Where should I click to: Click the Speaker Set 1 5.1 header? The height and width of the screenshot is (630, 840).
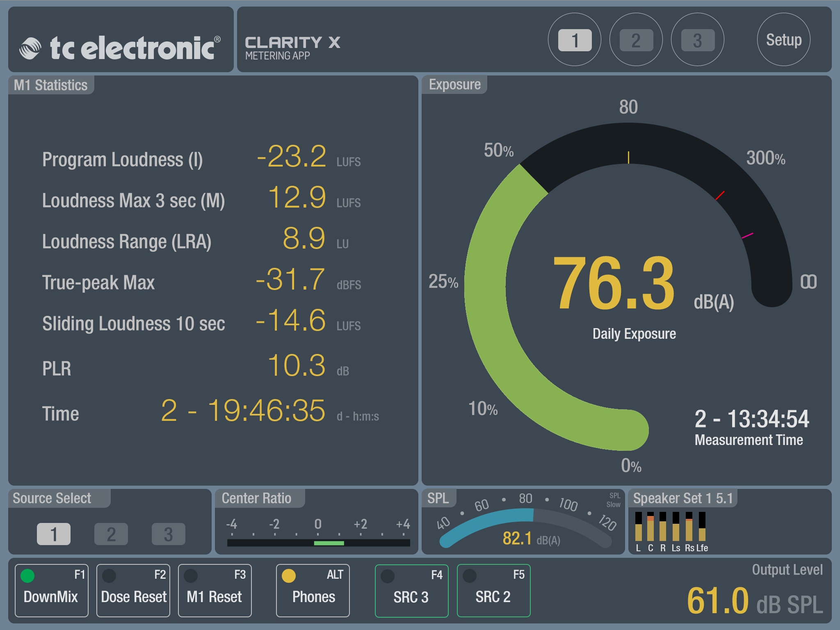[x=683, y=498]
